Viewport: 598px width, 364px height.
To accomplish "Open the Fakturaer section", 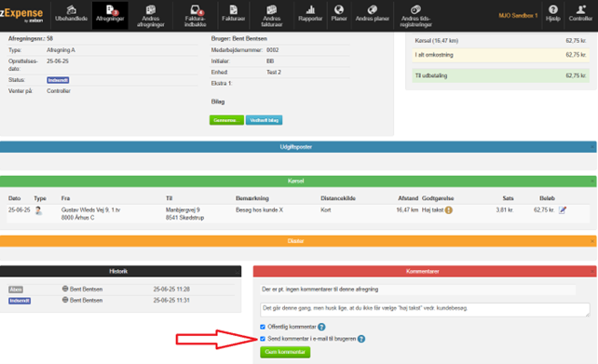I will point(234,14).
